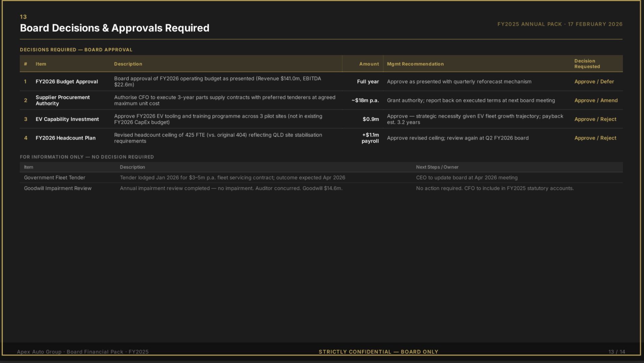Viewport: 644px width, 363px height.
Task: Click the Amount column header
Action: click(369, 64)
